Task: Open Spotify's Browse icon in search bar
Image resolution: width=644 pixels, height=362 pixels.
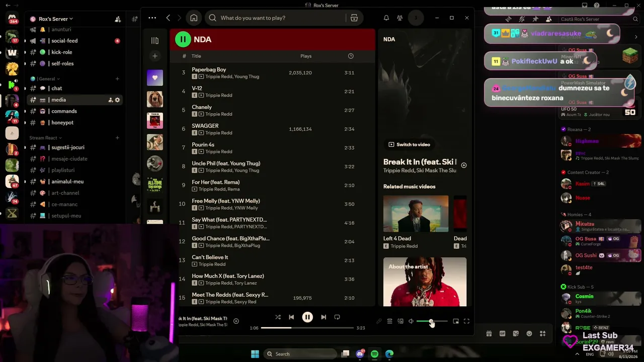Action: [354, 18]
